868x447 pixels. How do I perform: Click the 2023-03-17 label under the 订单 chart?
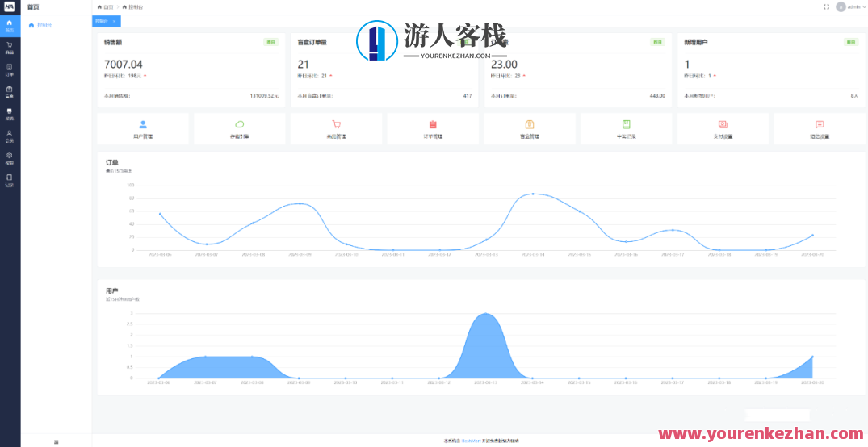click(673, 254)
